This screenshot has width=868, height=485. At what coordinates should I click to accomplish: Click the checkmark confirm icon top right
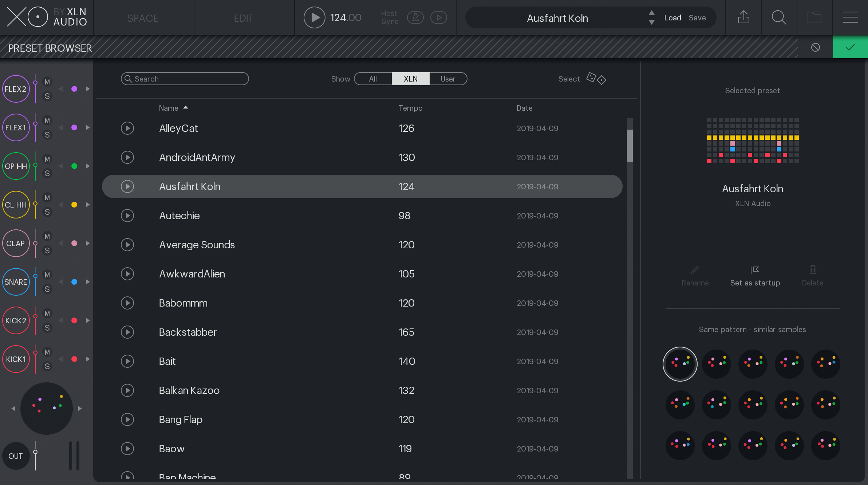[x=850, y=47]
